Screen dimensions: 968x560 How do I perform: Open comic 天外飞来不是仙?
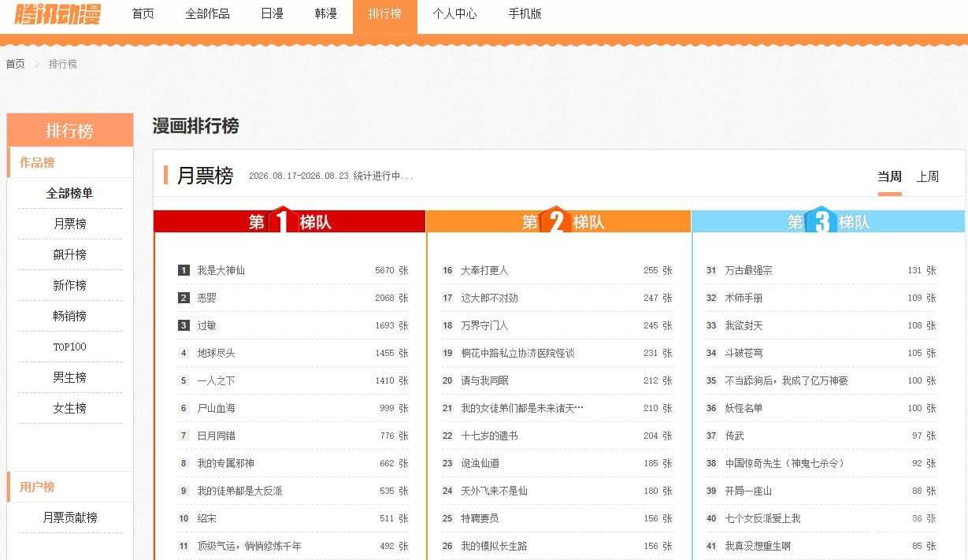point(495,491)
